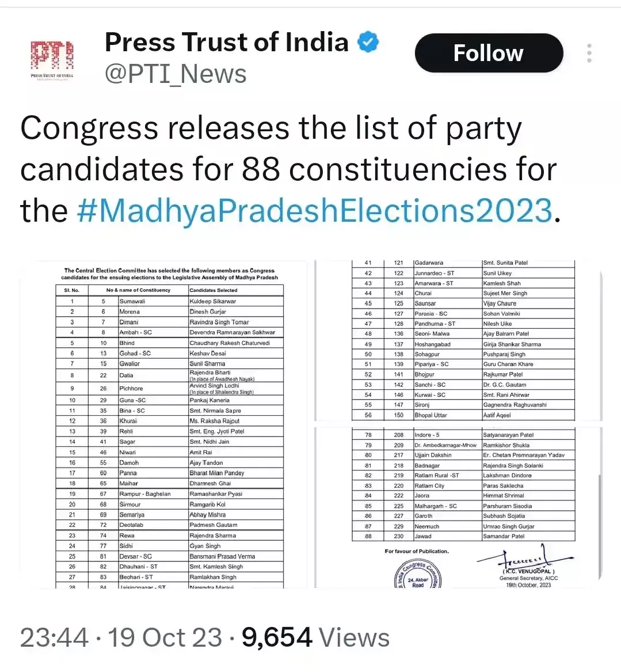Click the @PTI_News handle
The width and height of the screenshot is (621, 672).
176,74
